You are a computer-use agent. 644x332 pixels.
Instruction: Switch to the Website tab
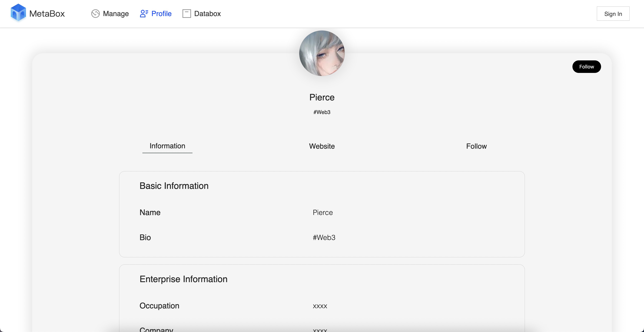pyautogui.click(x=322, y=146)
